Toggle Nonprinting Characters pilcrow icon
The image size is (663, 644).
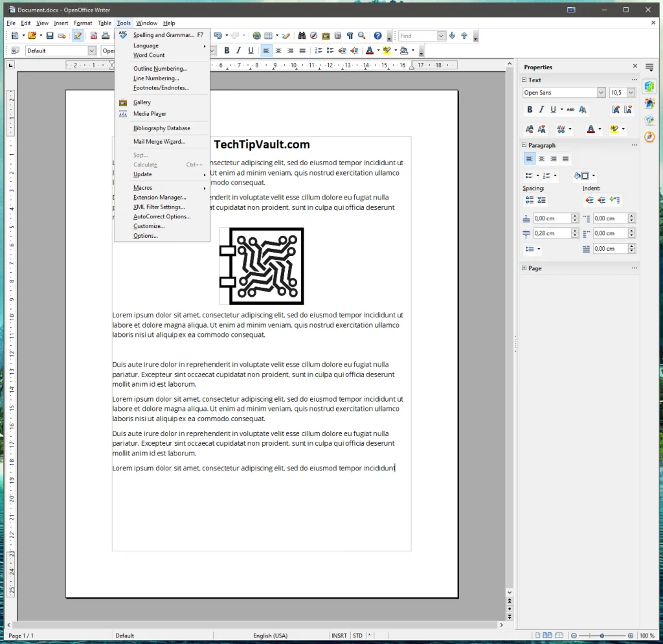pyautogui.click(x=350, y=36)
